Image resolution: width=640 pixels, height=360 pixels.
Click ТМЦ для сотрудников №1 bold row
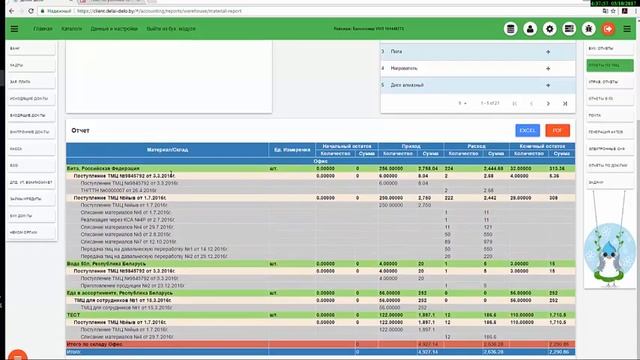[x=320, y=301]
